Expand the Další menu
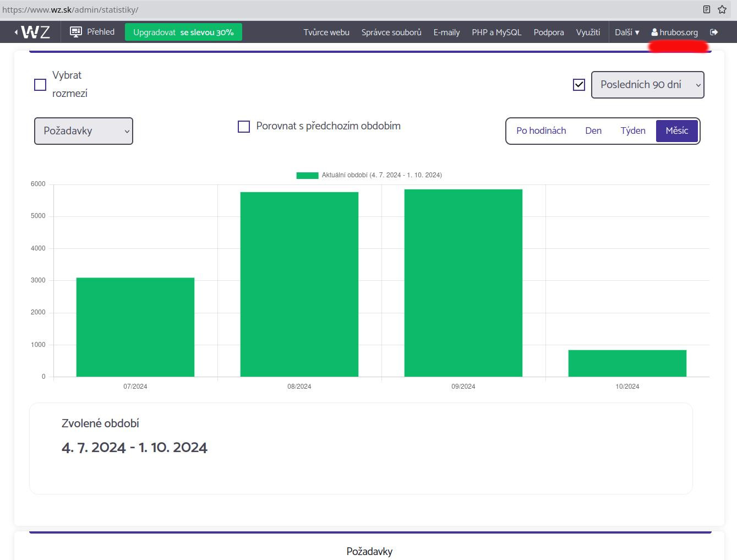This screenshot has height=560, width=737. (x=627, y=32)
